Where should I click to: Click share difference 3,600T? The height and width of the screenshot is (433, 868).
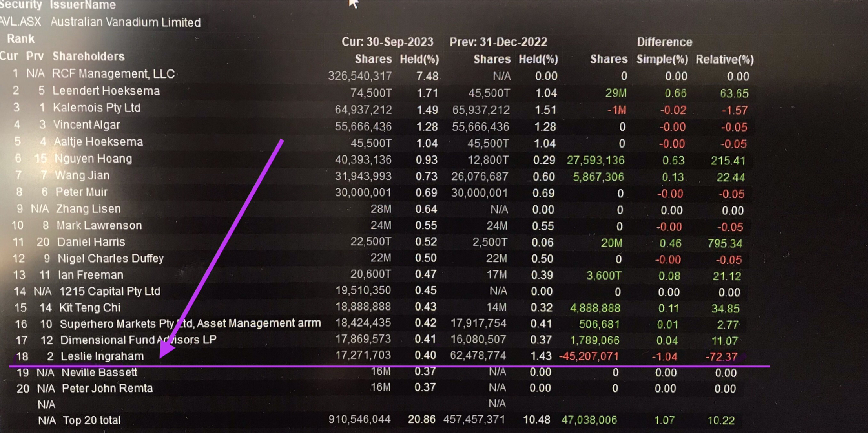(604, 276)
